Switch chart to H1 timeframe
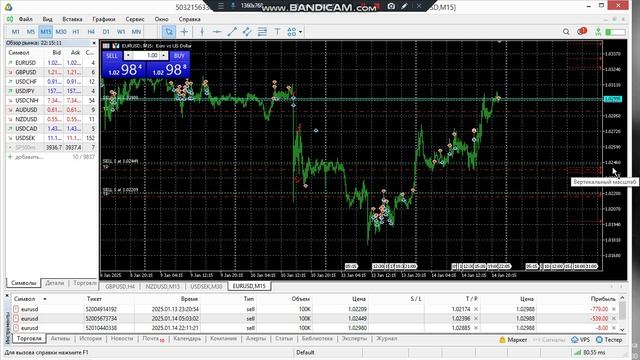This screenshot has width=640, height=360. [76, 31]
